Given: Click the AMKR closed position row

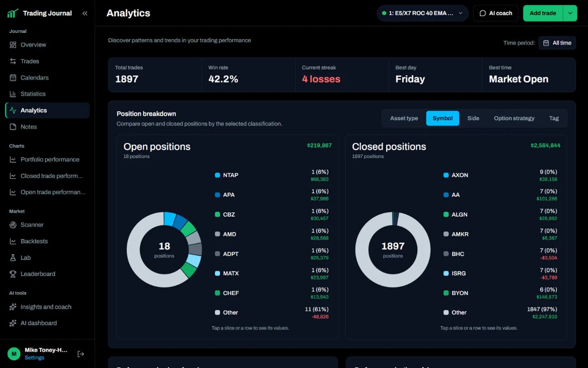Looking at the screenshot, I should coord(500,234).
